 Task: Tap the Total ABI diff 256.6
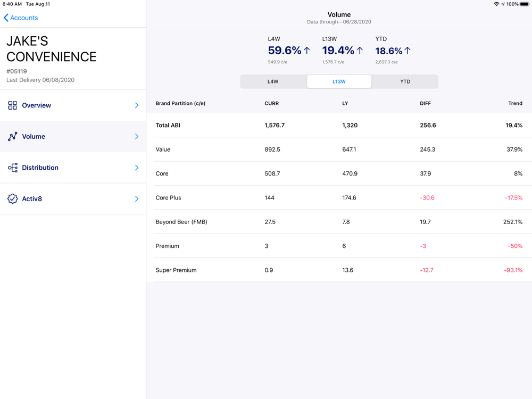click(x=428, y=125)
